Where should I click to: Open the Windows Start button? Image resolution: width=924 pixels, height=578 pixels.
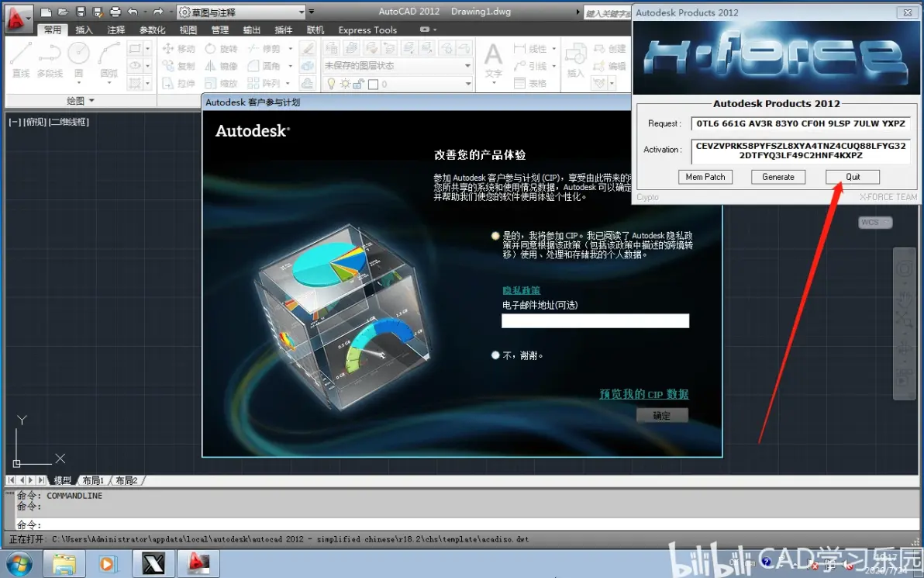pyautogui.click(x=19, y=564)
